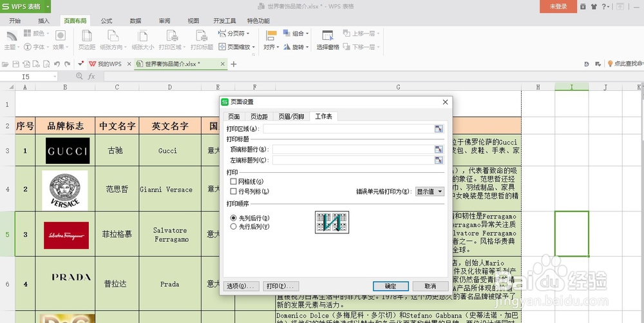The height and width of the screenshot is (323, 644).
Task: Switch to the 插入 ribbon tab
Action: [x=44, y=21]
